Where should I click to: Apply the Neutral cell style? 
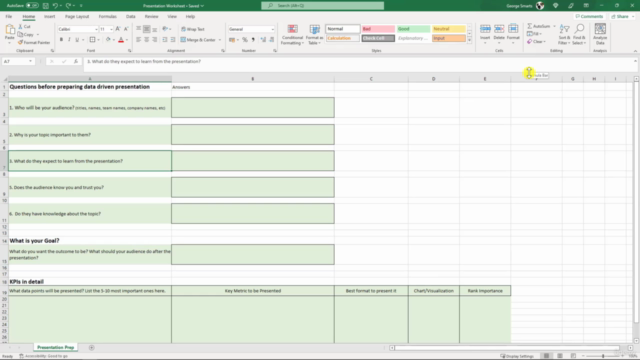tap(449, 29)
